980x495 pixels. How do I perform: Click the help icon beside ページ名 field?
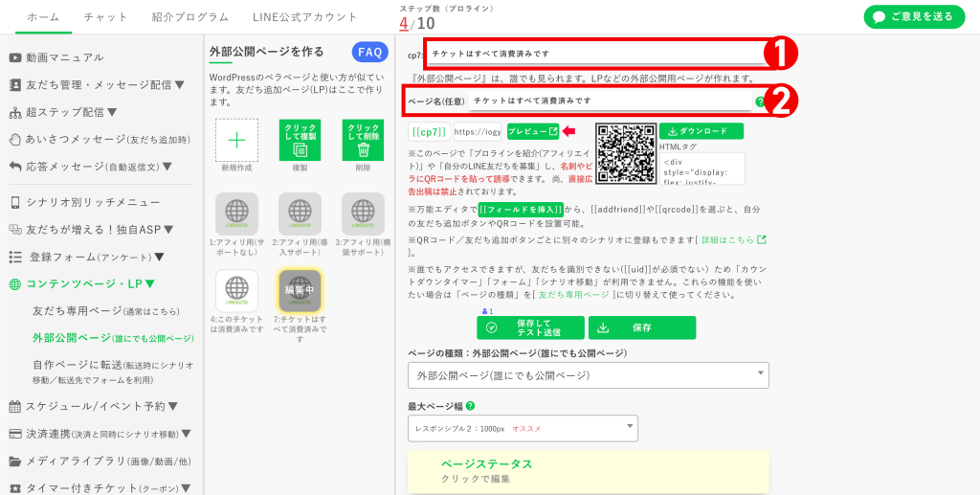760,101
